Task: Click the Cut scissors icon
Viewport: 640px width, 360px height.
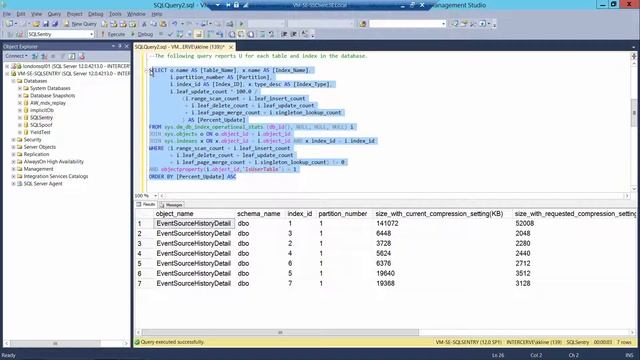Action: (x=144, y=24)
